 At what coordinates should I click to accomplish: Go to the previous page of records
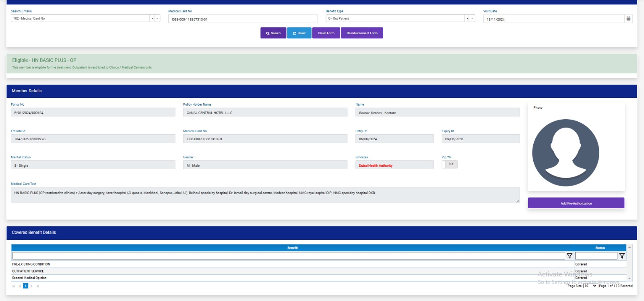point(20,286)
